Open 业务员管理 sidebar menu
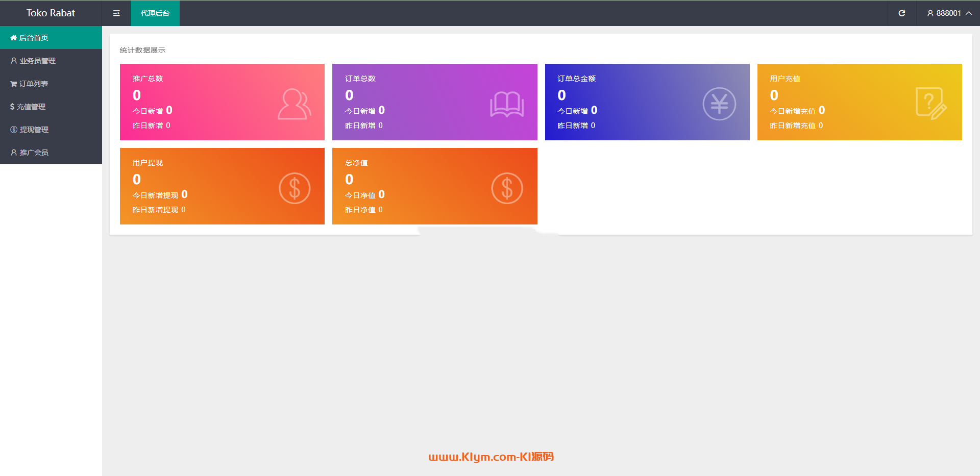Screen dimensions: 980x476 pos(51,61)
